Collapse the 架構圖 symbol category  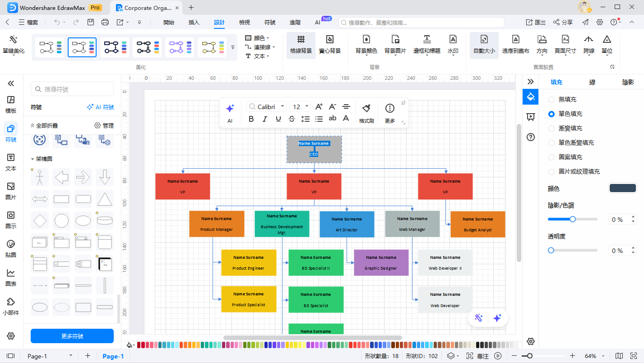point(32,159)
